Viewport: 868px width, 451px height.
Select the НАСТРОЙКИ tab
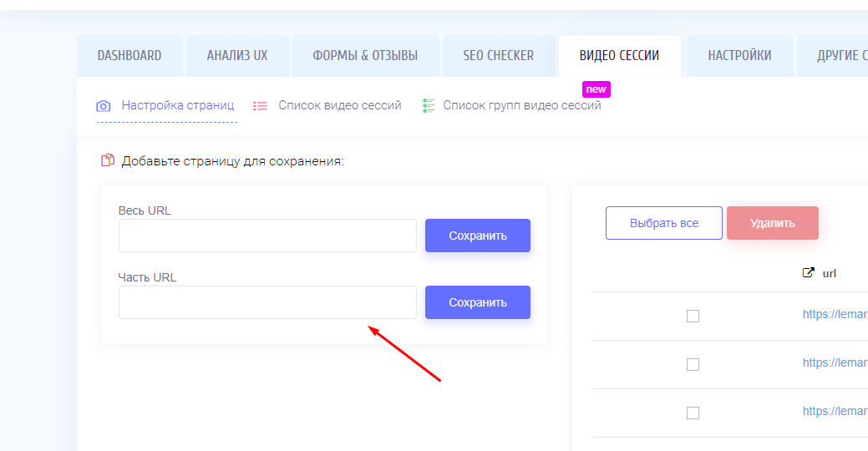tap(739, 56)
